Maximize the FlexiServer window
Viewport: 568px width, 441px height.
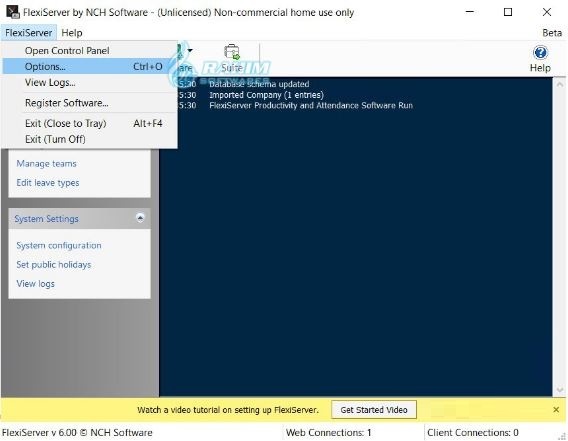click(508, 12)
